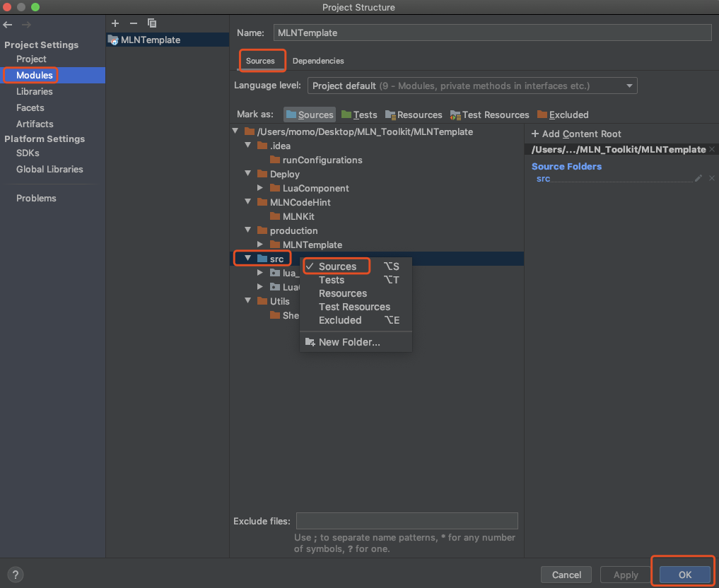Click the copy module icon
Image resolution: width=719 pixels, height=588 pixels.
(x=152, y=23)
